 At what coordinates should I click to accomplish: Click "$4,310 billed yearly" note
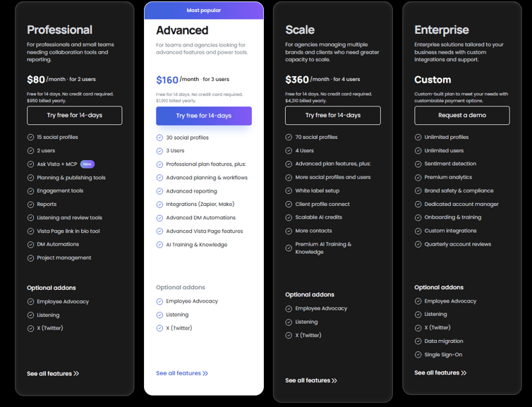[306, 101]
